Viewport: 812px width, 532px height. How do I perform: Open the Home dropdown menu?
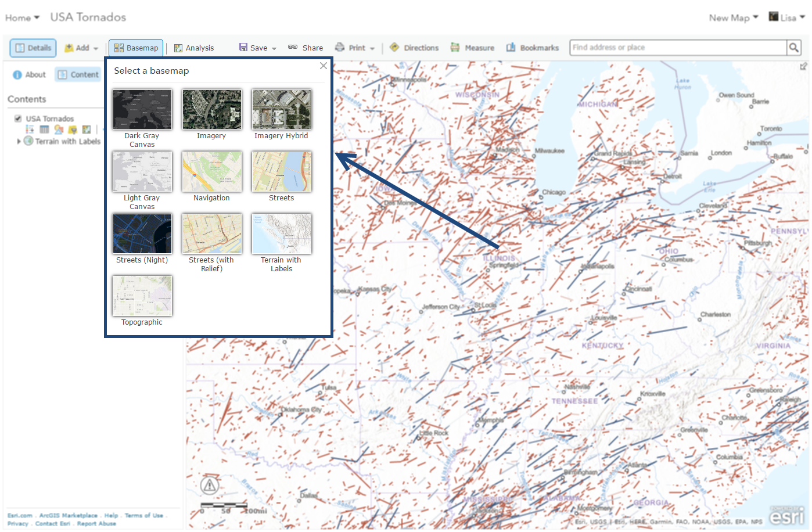[x=22, y=18]
